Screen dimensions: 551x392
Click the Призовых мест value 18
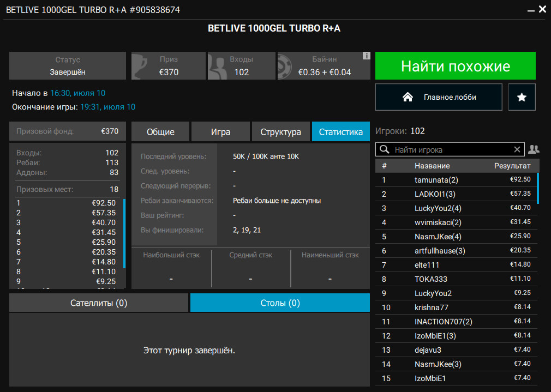114,189
